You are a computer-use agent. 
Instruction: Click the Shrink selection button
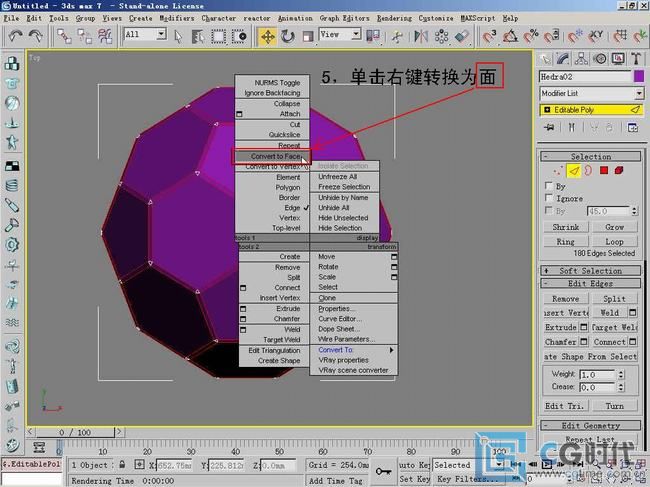pos(565,227)
